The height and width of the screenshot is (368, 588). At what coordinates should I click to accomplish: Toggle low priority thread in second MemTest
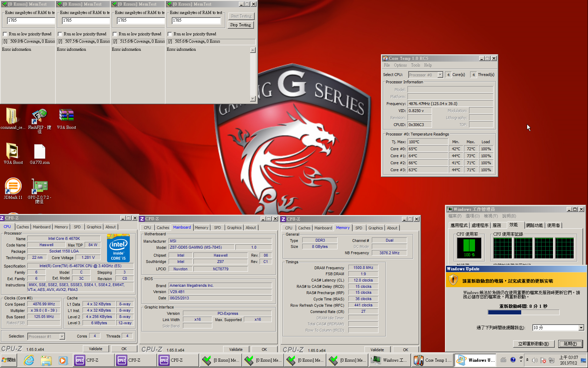coord(60,34)
